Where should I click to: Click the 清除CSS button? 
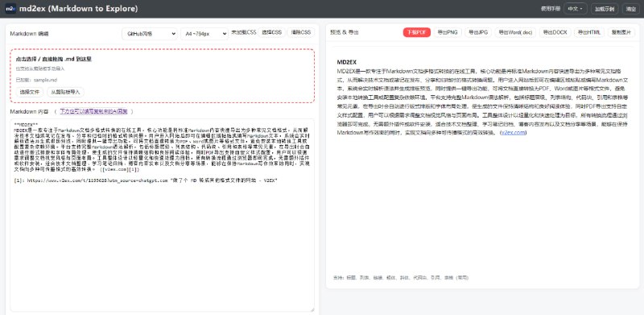click(x=300, y=32)
